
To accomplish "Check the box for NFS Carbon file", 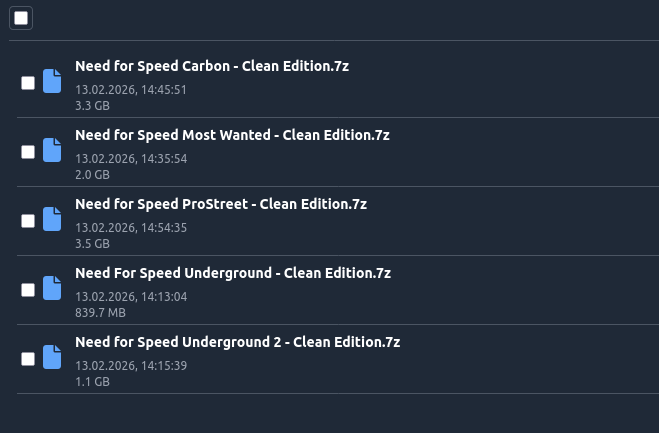I will point(28,83).
